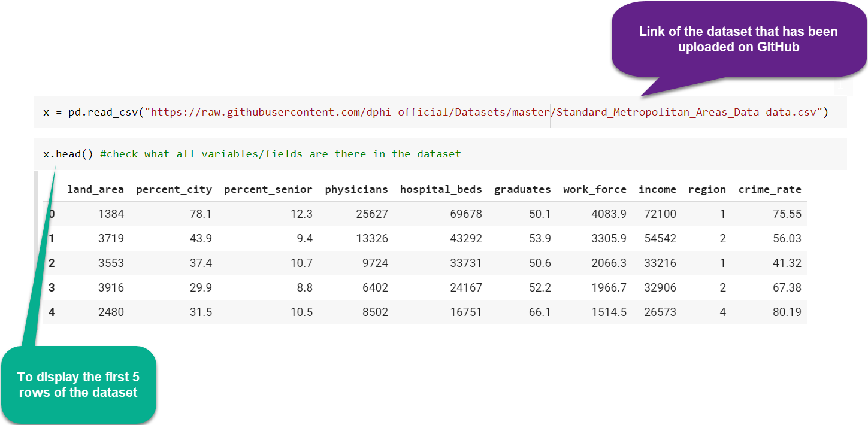The image size is (868, 425).
Task: Click the GitHub dataset URL in read_csv
Action: [x=483, y=112]
